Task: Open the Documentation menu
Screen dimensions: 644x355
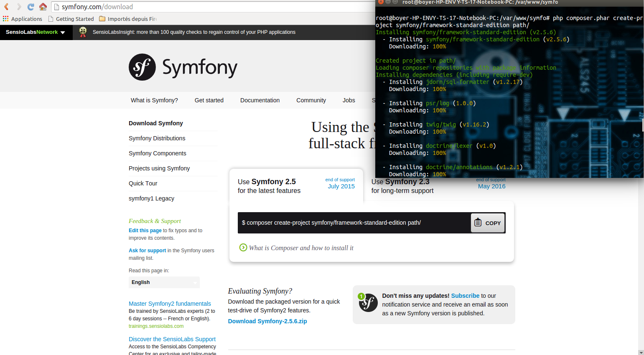Action: pos(260,100)
